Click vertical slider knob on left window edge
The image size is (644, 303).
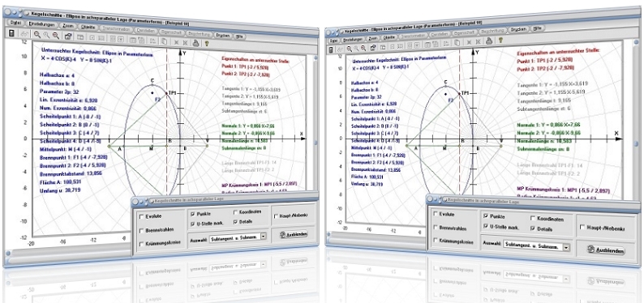(x=316, y=143)
